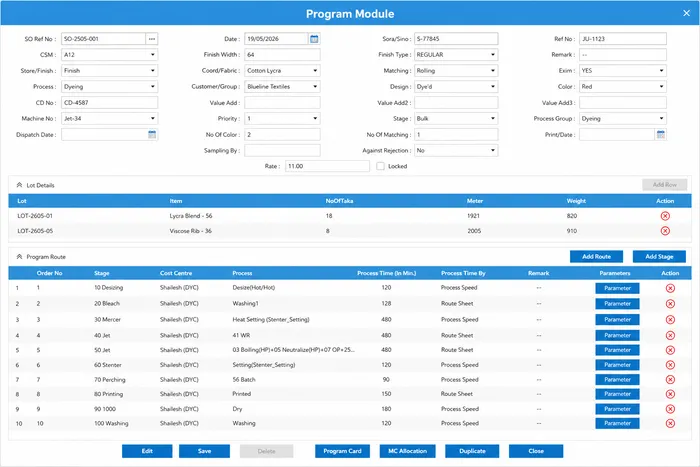Save the program

204,451
